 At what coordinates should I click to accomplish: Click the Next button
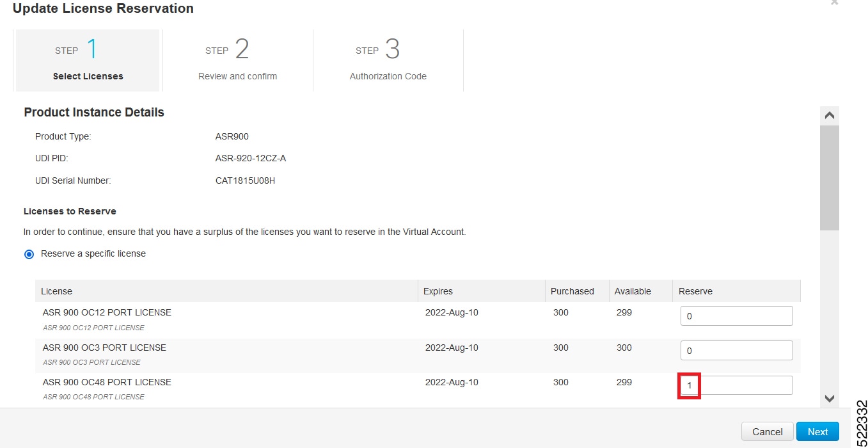(817, 431)
